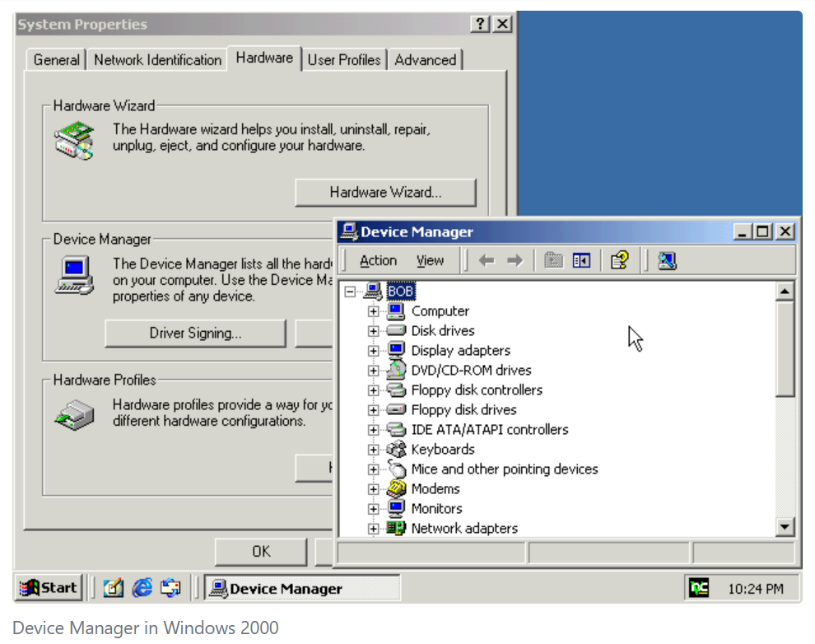Toggle the show/hide console tree icon
Image resolution: width=815 pixels, height=644 pixels.
click(581, 260)
